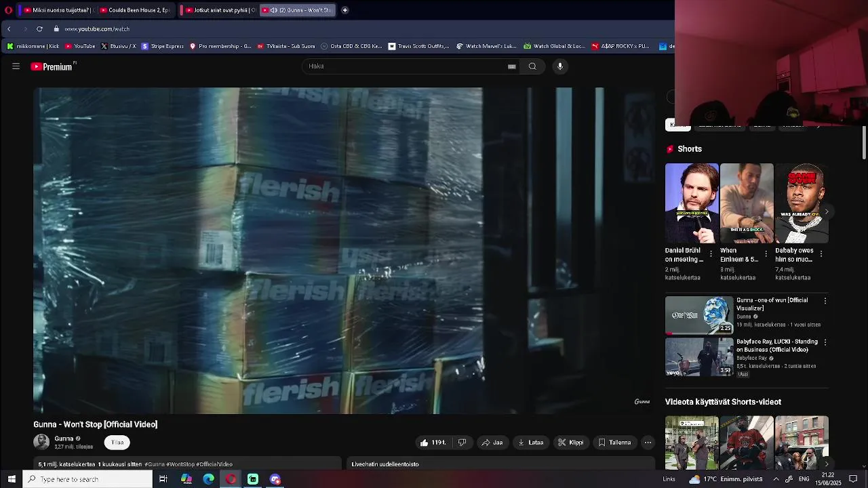Open the 'Livechatin uudelleentoisto' panel
Screen dimensions: 868x488
500,464
